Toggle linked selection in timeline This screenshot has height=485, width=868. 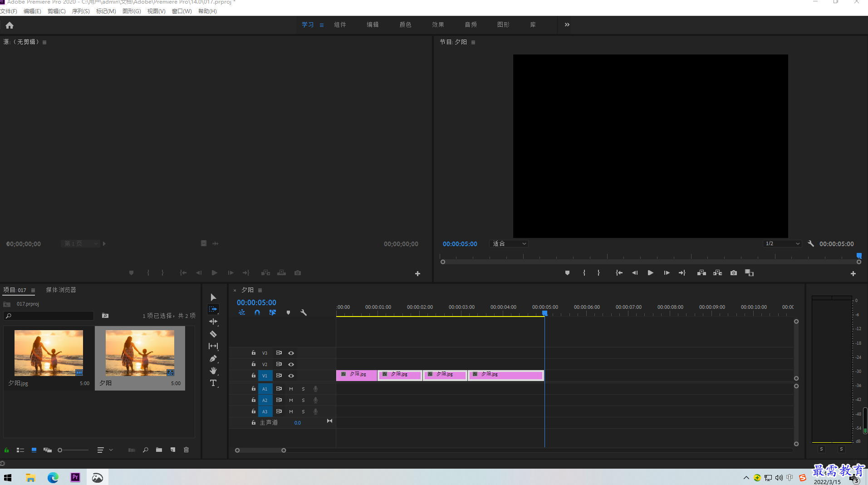pos(273,312)
